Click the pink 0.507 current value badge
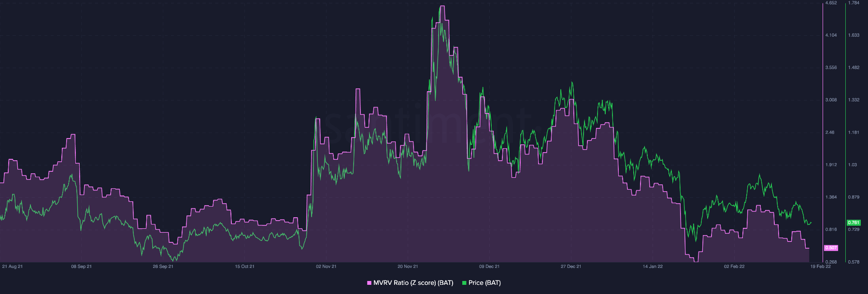868x294 pixels. pos(831,248)
